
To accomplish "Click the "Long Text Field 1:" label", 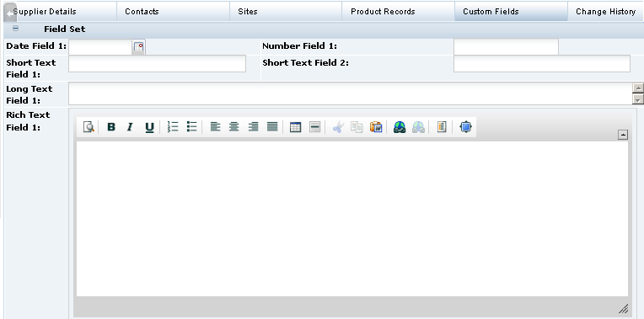I will pyautogui.click(x=30, y=94).
